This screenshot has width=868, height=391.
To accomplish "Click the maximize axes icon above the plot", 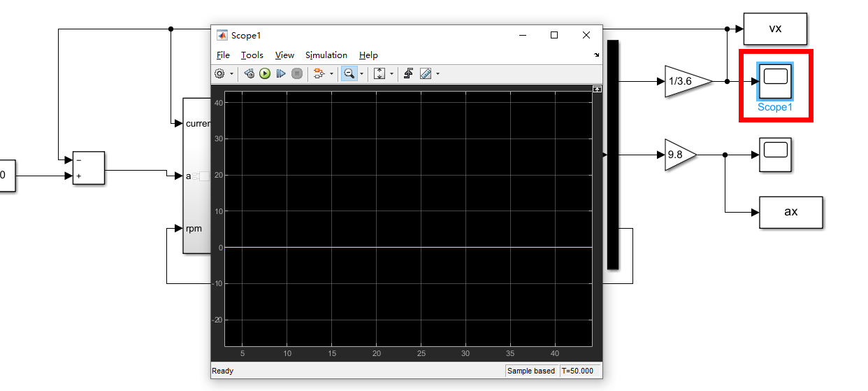I will [597, 89].
